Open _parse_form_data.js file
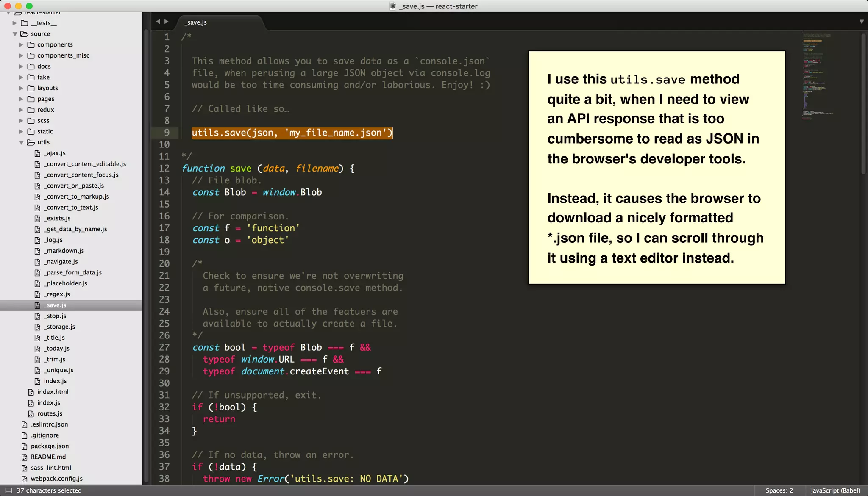The height and width of the screenshot is (496, 868). pos(73,272)
